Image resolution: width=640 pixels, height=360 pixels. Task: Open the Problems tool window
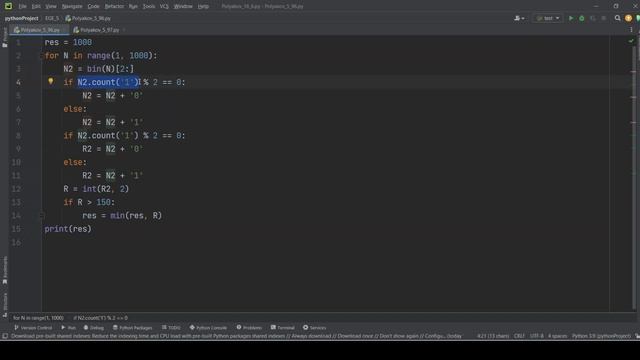click(x=249, y=327)
